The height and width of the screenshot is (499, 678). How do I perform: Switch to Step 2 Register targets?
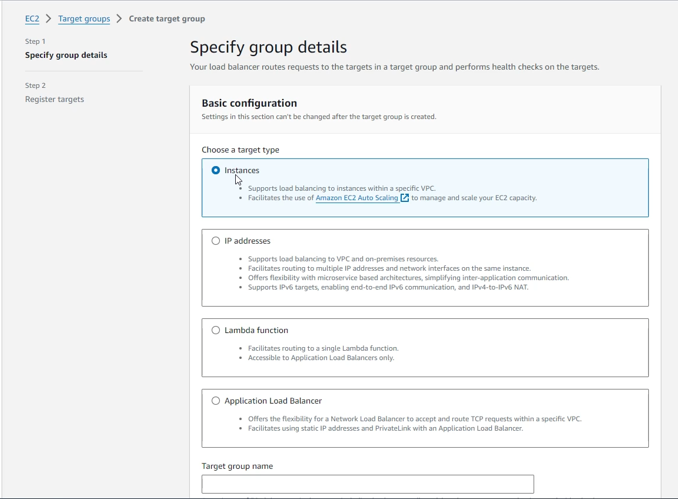click(x=54, y=99)
